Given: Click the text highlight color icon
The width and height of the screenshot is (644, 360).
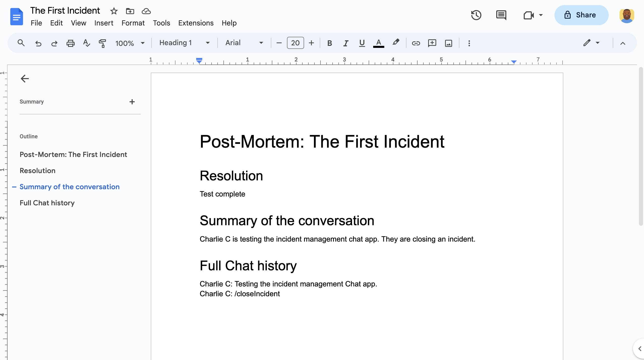Looking at the screenshot, I should pyautogui.click(x=396, y=42).
